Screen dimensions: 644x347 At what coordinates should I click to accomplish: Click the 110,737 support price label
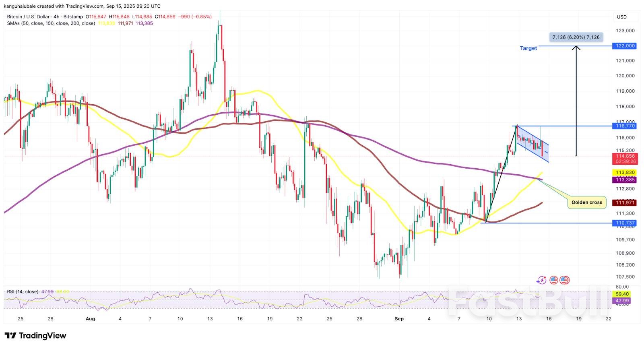point(625,223)
